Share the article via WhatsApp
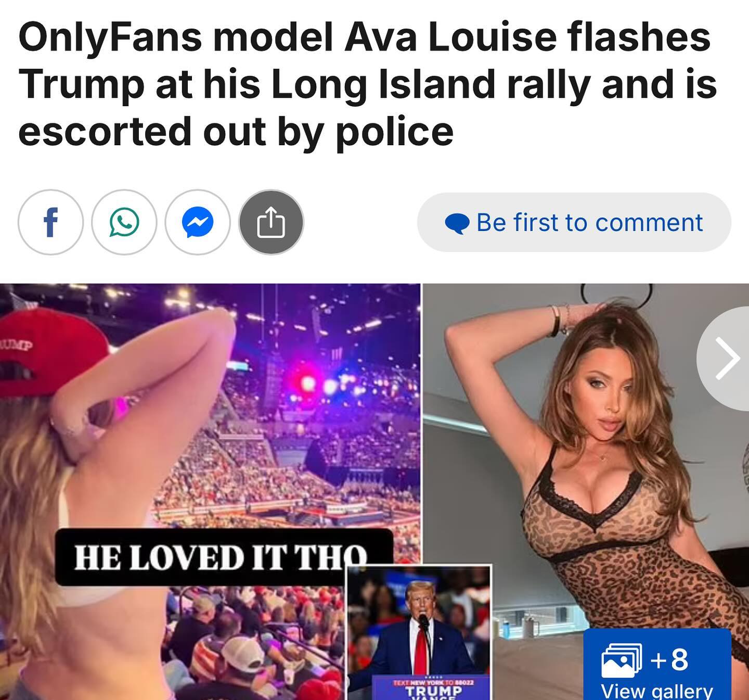The image size is (749, 700). 124,222
